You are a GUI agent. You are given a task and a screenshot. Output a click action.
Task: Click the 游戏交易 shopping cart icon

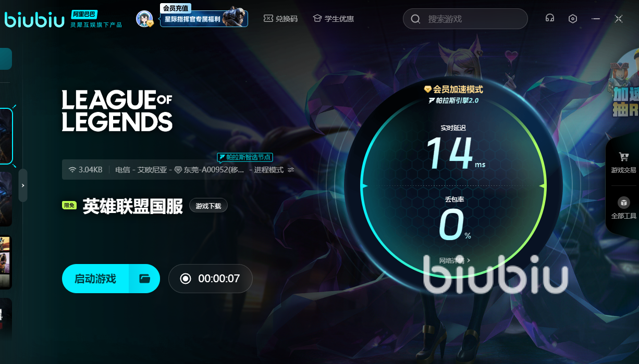point(623,157)
